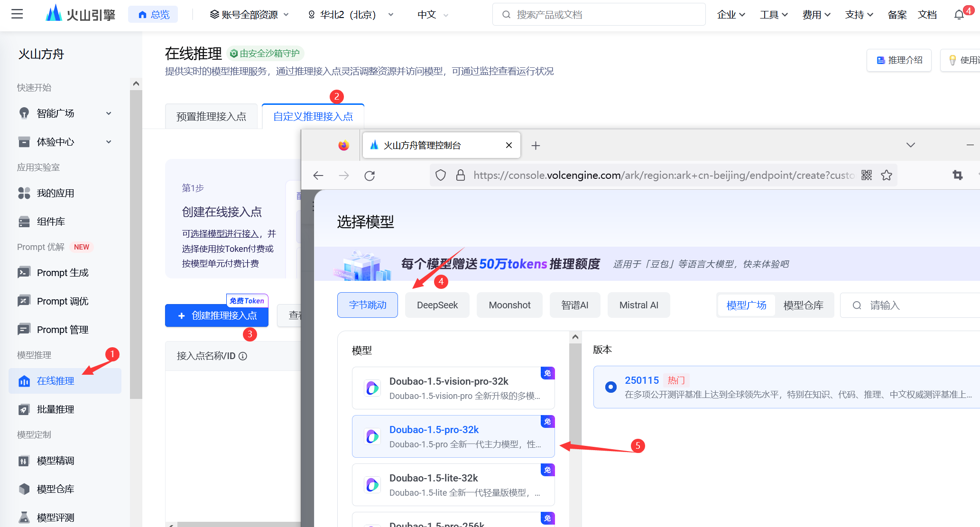This screenshot has width=980, height=527.
Task: Switch to 模型广场 view
Action: point(747,305)
